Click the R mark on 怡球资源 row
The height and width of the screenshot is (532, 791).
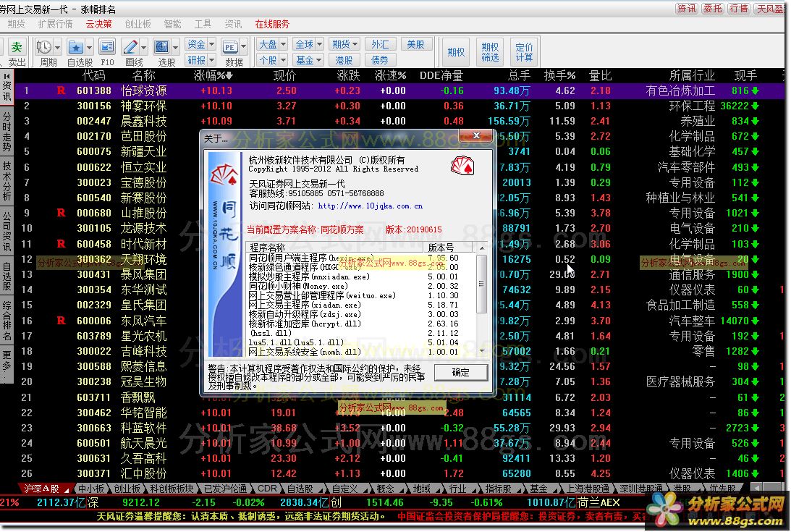tap(61, 91)
